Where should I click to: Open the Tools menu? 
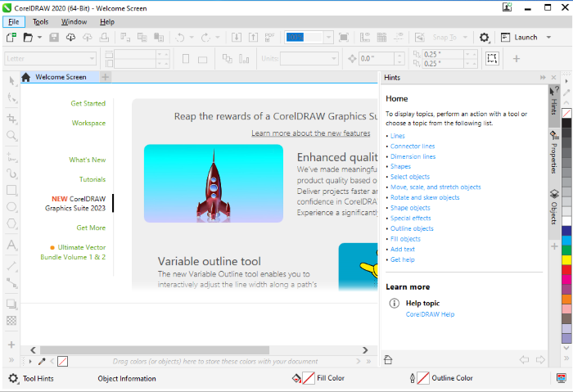(41, 21)
